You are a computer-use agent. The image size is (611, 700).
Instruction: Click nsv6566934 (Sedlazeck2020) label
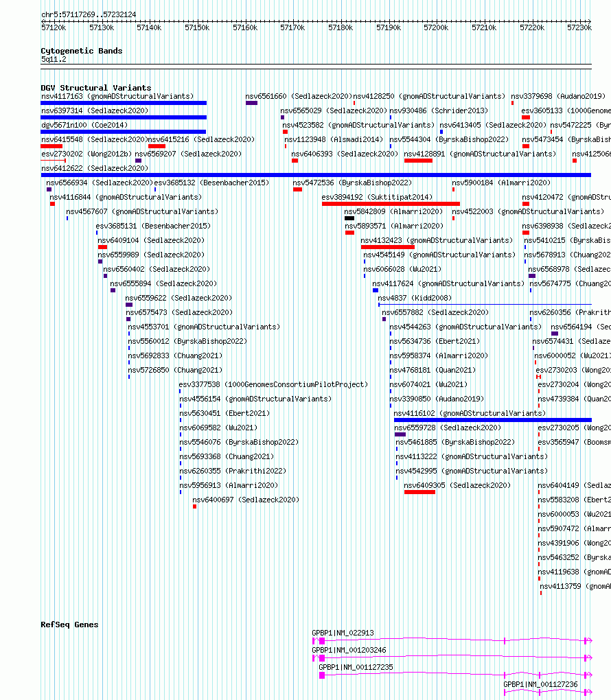(x=100, y=183)
